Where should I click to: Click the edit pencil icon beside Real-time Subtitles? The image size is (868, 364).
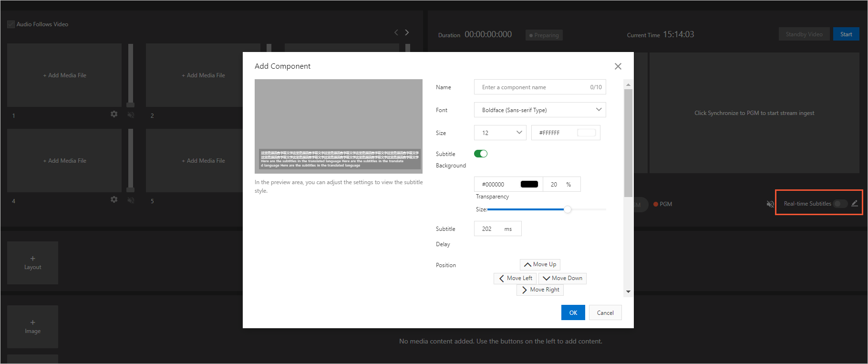pyautogui.click(x=855, y=204)
